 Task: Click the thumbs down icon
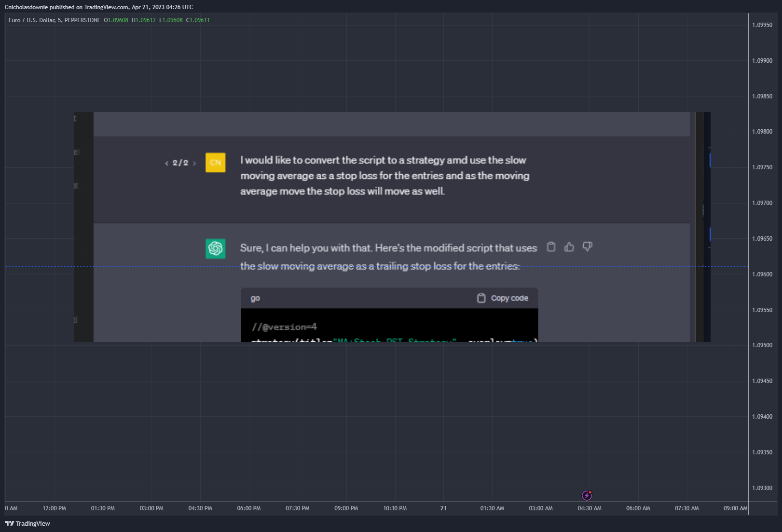tap(587, 246)
